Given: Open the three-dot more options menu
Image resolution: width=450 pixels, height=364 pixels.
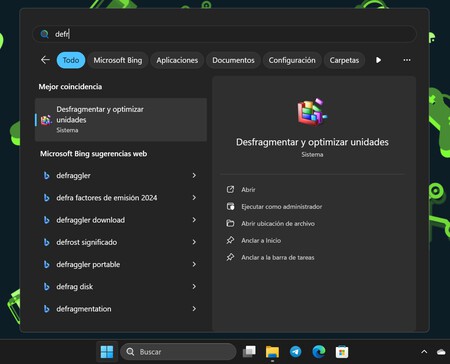Looking at the screenshot, I should [407, 60].
